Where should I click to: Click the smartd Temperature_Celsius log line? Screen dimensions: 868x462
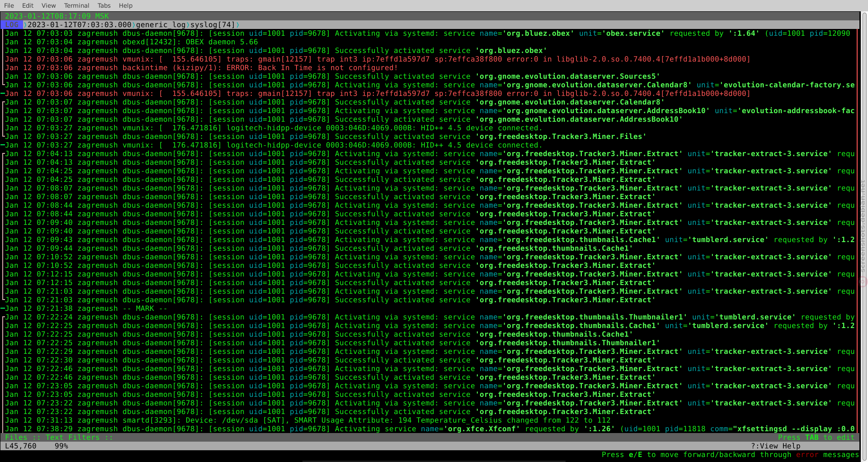(x=308, y=420)
